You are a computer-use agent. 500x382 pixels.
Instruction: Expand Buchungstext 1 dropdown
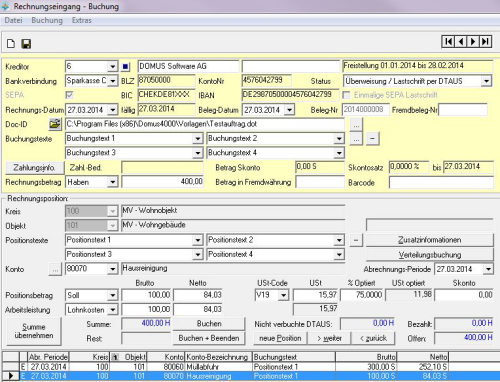[198, 139]
